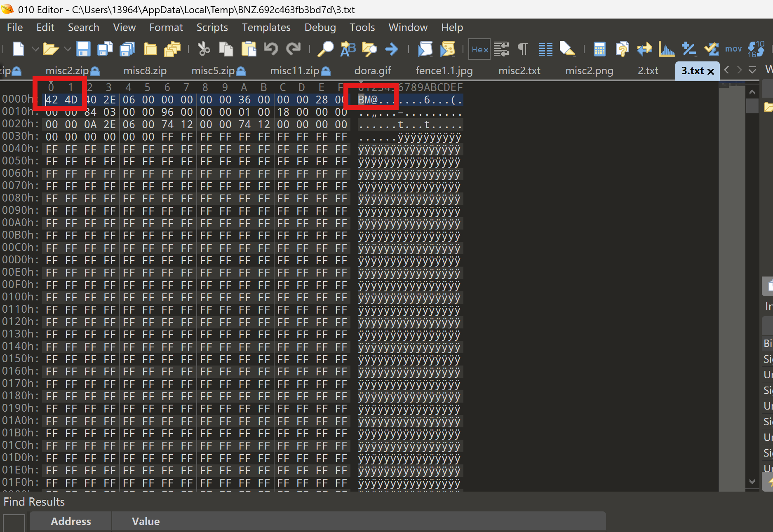This screenshot has width=773, height=532.
Task: Click the highlighter icon
Action: (x=567, y=49)
